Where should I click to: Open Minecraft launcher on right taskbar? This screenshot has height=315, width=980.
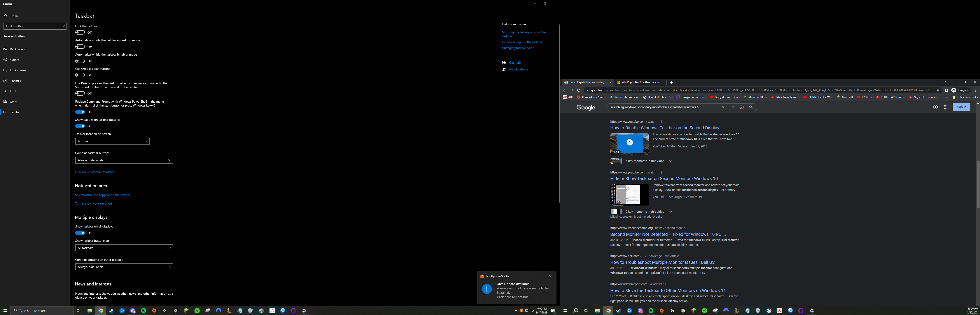point(693,310)
